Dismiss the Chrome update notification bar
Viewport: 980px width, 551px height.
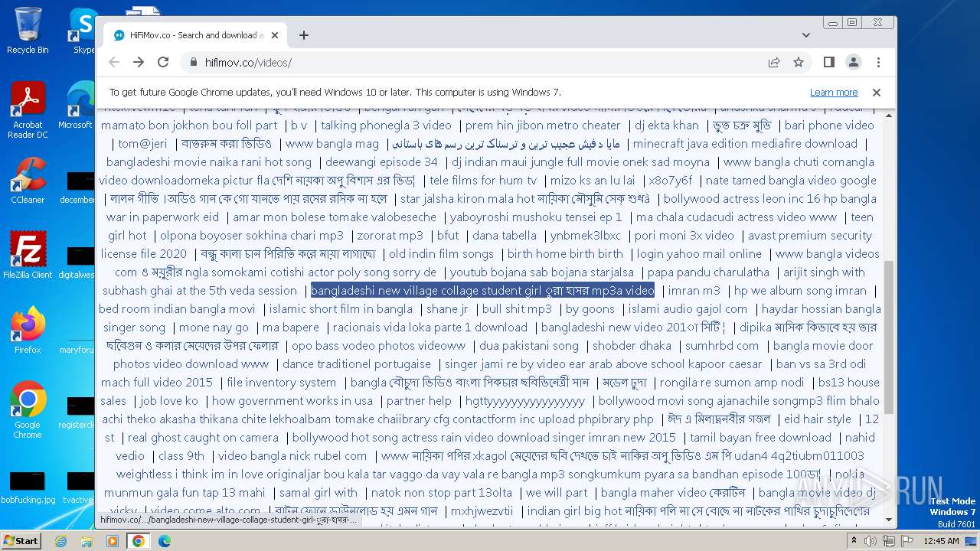[877, 92]
